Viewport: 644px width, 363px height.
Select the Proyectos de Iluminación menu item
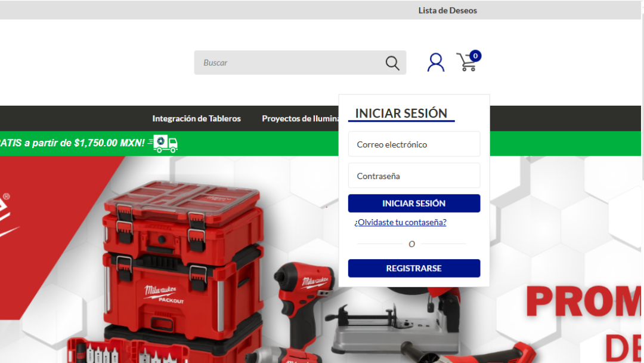[x=301, y=118]
